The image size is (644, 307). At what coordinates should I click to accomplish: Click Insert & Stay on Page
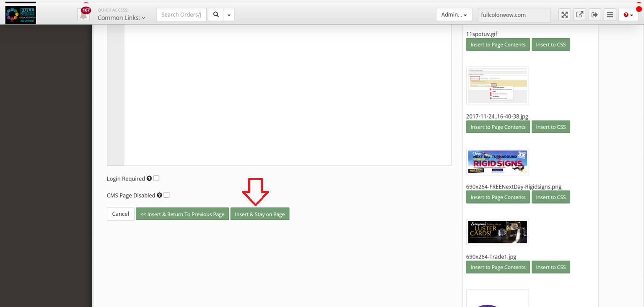[260, 214]
